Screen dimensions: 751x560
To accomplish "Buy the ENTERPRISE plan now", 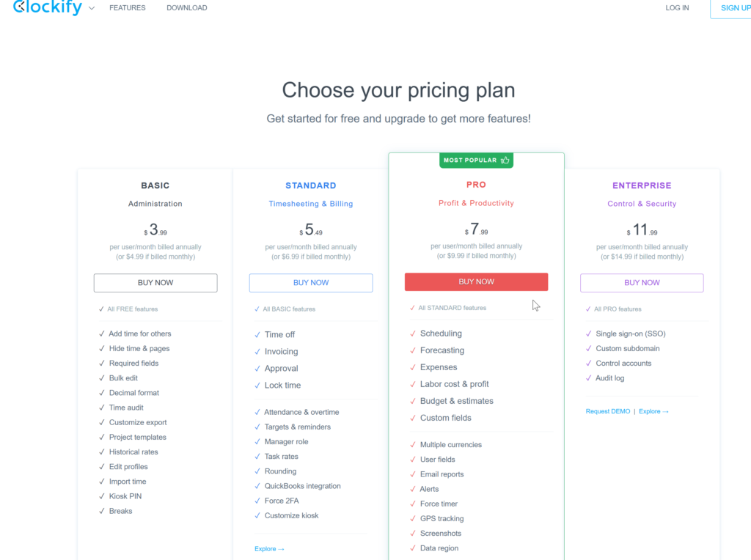I will coord(642,283).
